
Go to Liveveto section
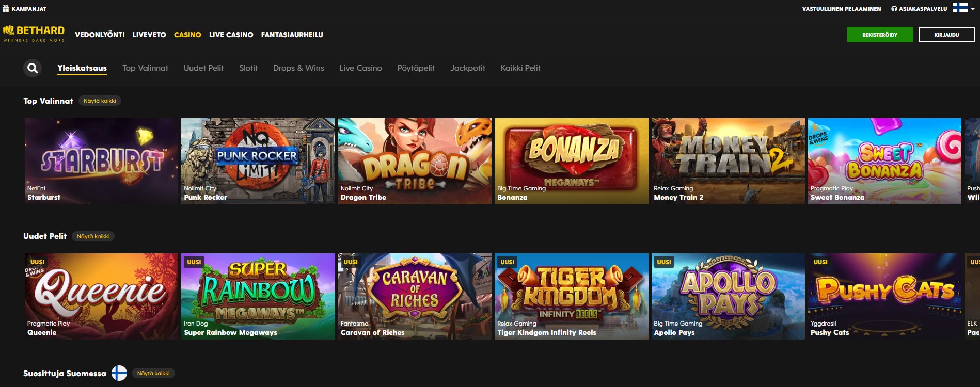click(149, 35)
